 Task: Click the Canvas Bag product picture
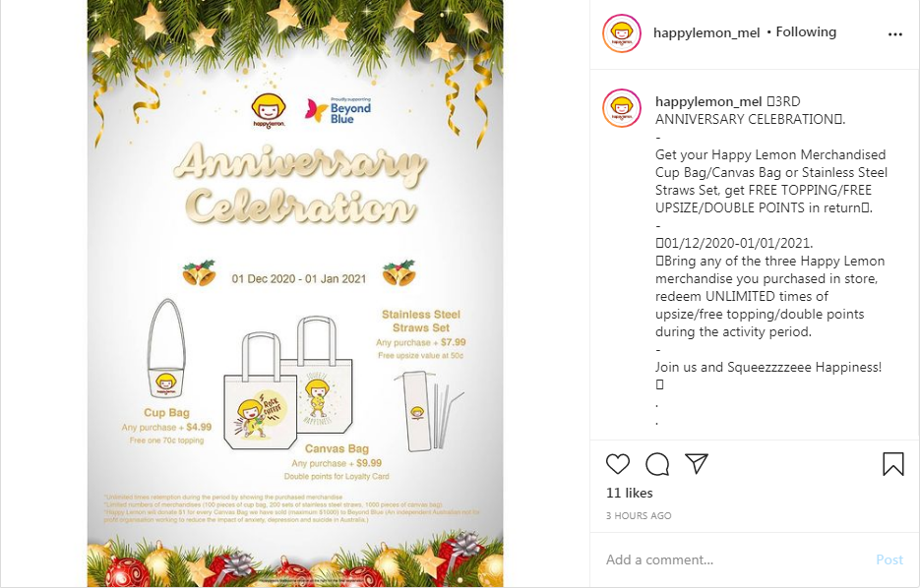click(288, 383)
